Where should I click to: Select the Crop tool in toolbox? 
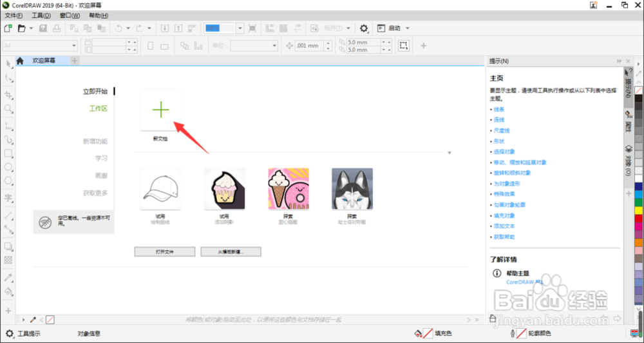pos(8,95)
